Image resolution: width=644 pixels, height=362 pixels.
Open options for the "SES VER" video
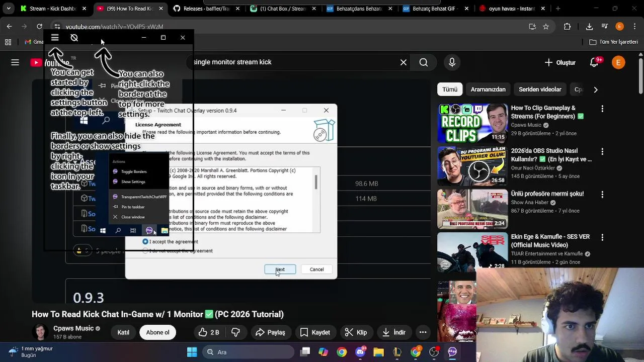603,237
